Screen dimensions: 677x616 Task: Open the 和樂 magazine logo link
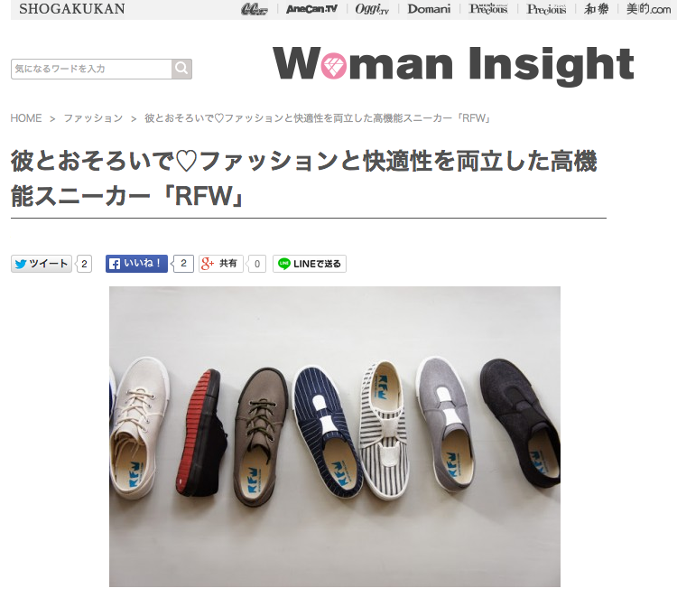click(597, 9)
